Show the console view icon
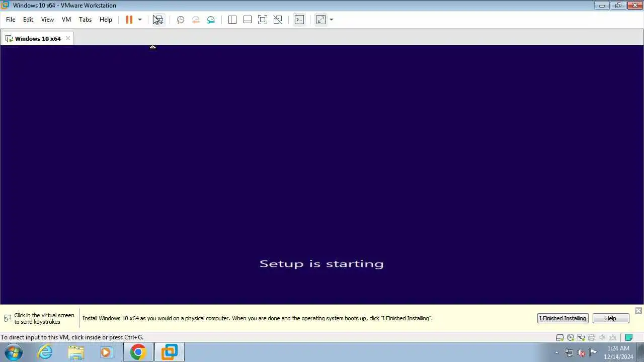The height and width of the screenshot is (362, 644). (x=299, y=20)
